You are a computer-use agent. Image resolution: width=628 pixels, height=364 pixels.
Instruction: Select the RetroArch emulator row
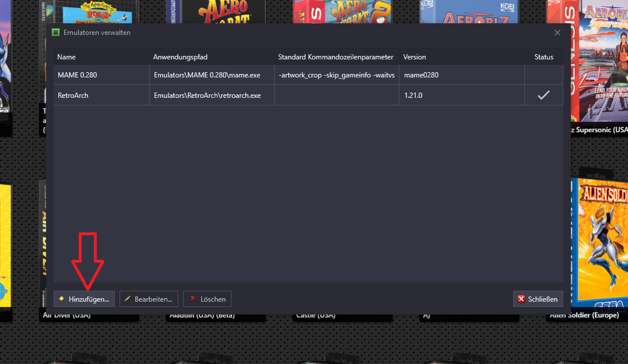coord(101,95)
